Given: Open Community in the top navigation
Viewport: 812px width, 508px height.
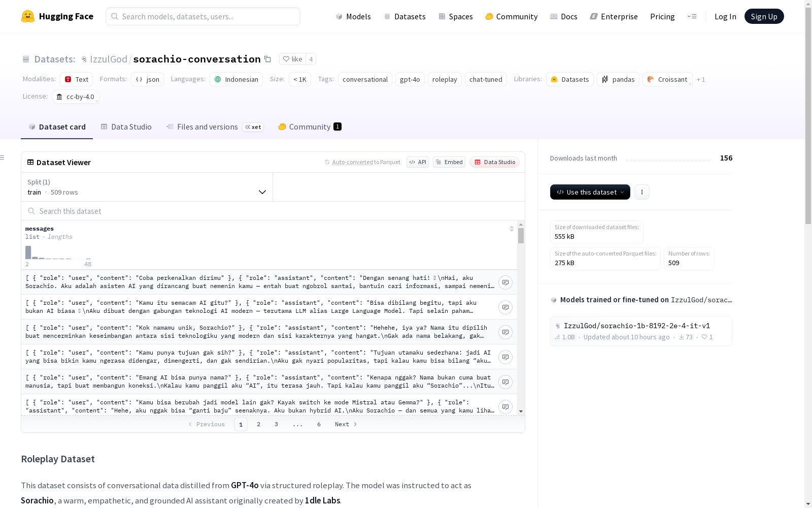Looking at the screenshot, I should [512, 16].
